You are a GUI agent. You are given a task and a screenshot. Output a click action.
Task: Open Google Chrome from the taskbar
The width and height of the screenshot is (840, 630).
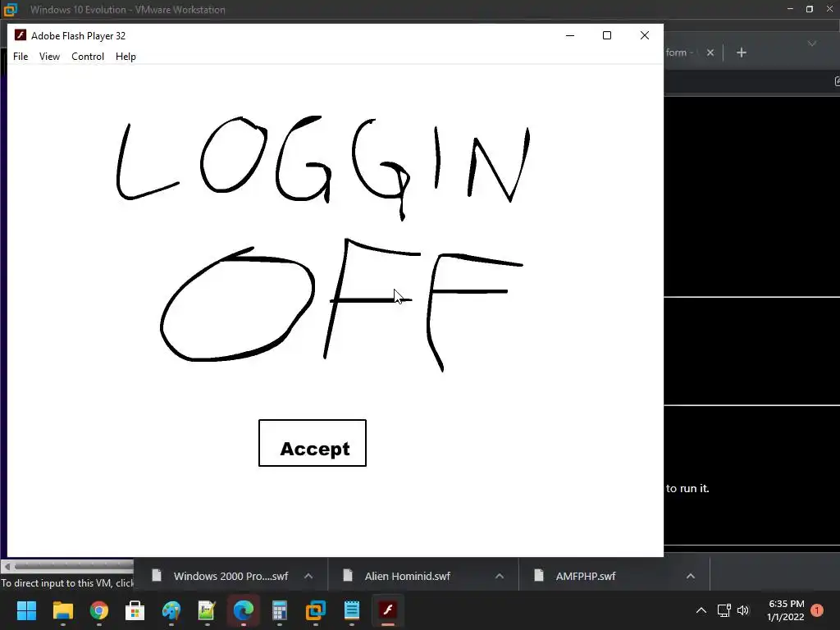(99, 610)
